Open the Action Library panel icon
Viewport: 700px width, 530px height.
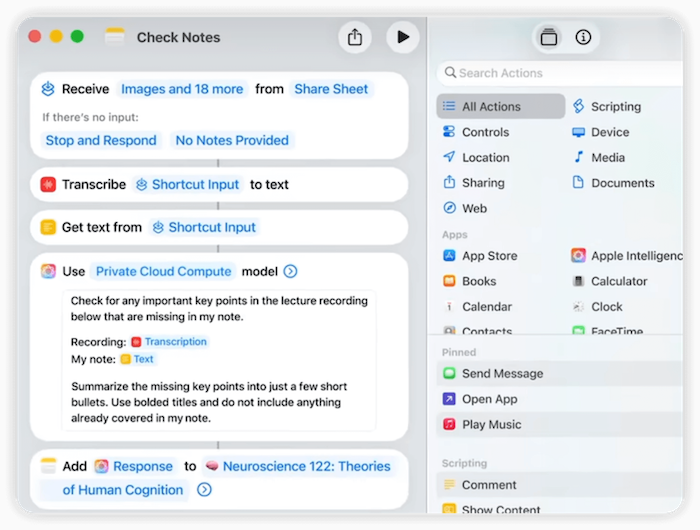coord(548,37)
